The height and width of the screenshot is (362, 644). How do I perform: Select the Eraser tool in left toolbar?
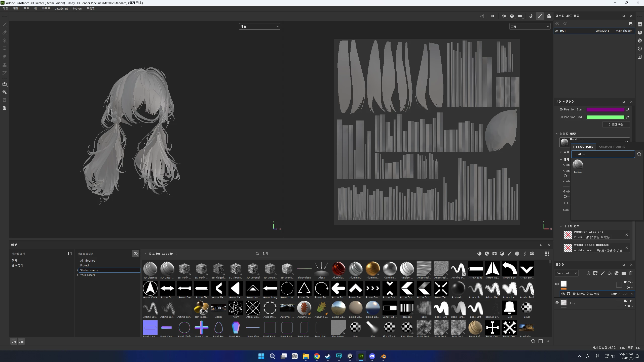pos(5,32)
